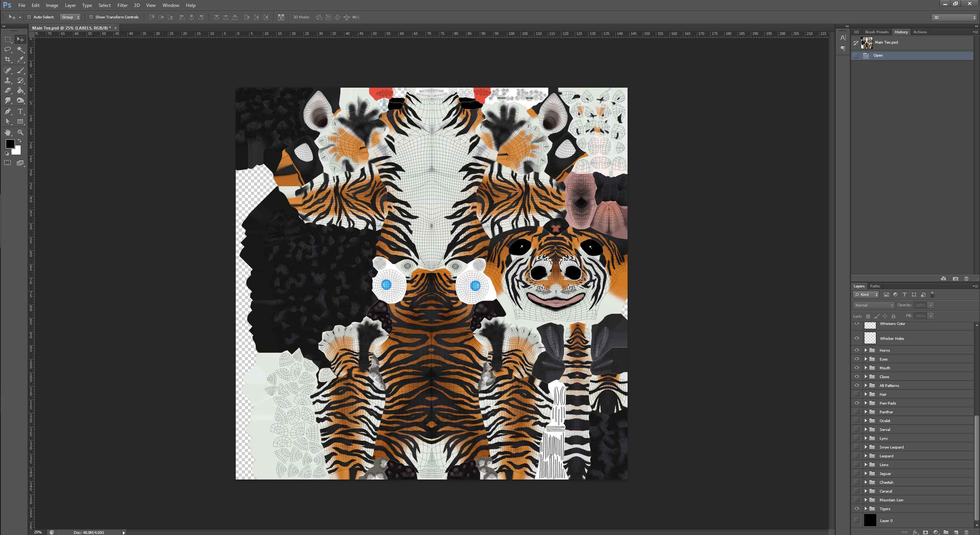Select the Eyedropper tool
Viewport: 980px width, 535px height.
click(21, 59)
